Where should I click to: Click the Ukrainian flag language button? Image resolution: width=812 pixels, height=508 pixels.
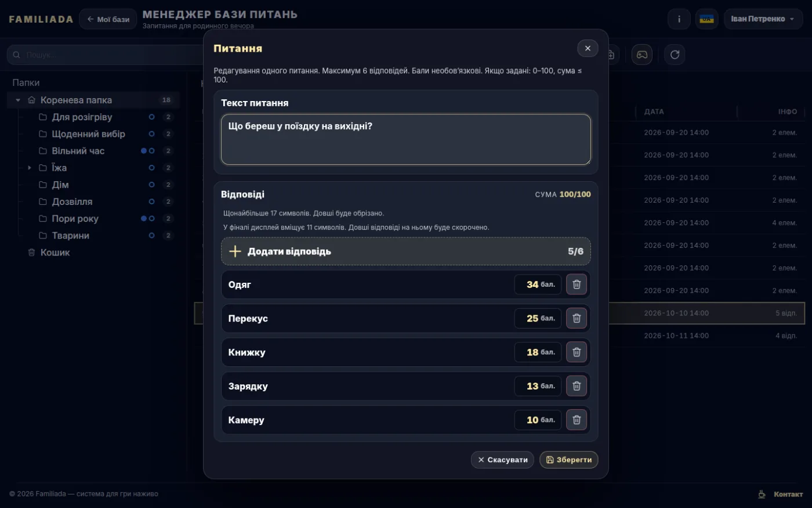coord(706,19)
